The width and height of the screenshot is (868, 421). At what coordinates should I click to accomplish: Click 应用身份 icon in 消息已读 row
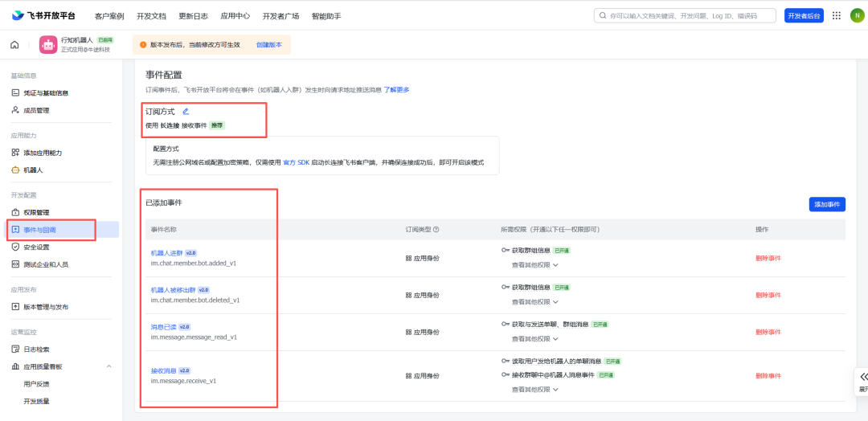tap(408, 332)
